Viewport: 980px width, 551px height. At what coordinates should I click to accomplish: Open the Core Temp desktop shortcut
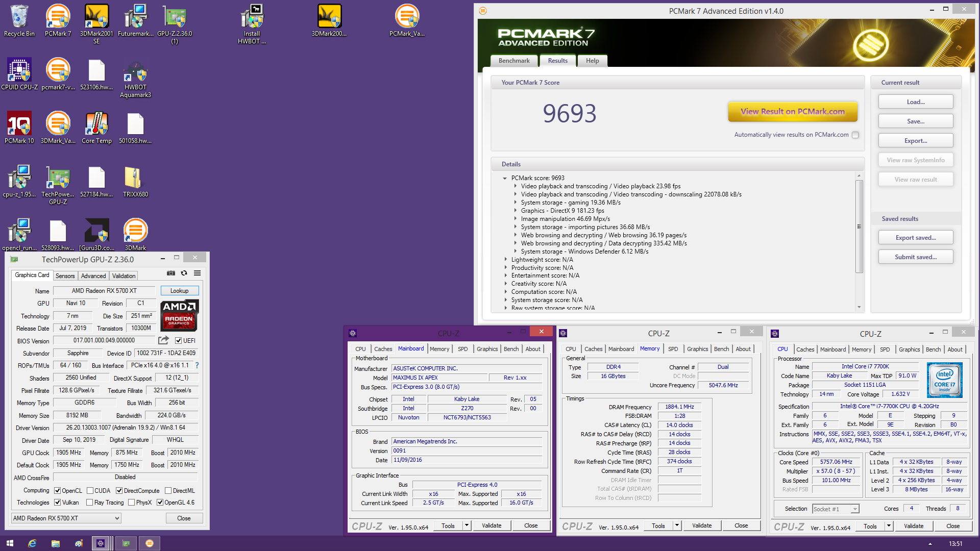[x=96, y=128]
